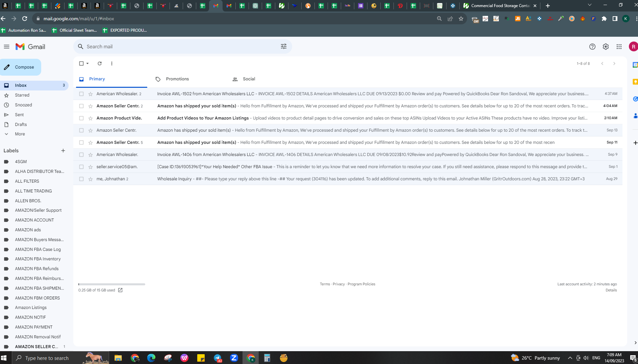638x364 pixels.
Task: Compose a new email
Action: coord(21,67)
